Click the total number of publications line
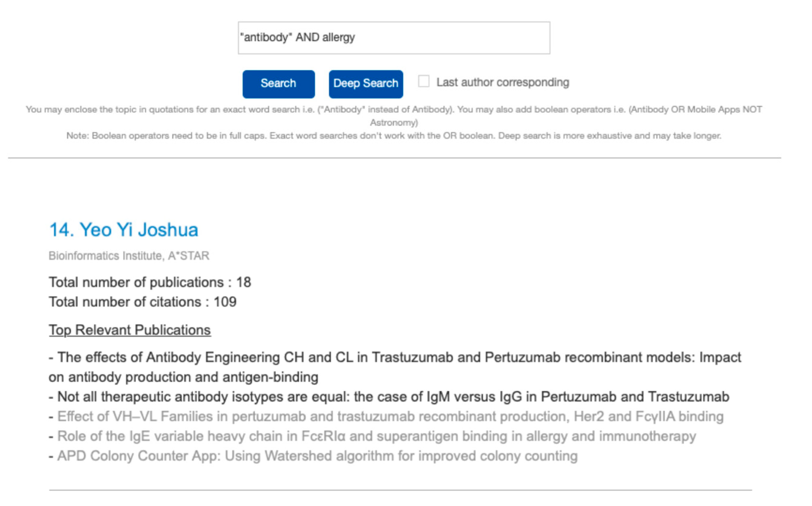The height and width of the screenshot is (506, 812). click(150, 282)
